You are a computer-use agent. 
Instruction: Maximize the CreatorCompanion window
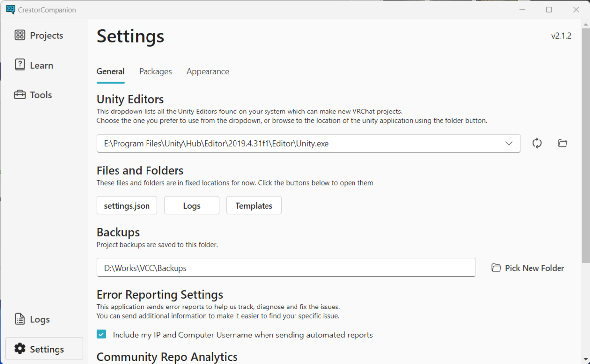(x=549, y=9)
